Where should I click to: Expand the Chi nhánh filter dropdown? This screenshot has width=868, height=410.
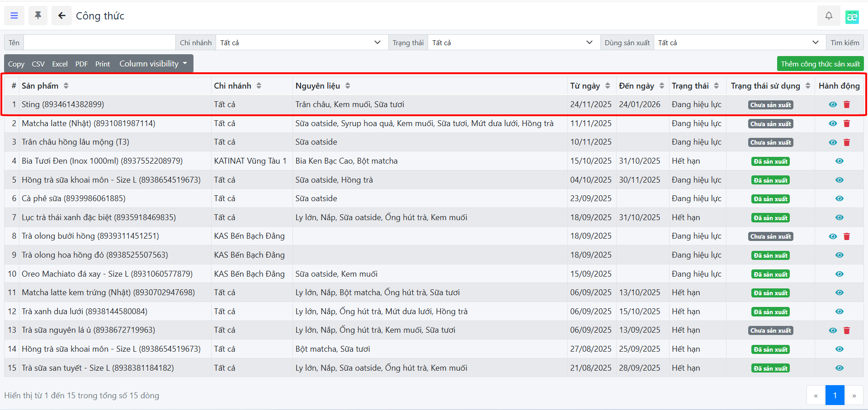point(301,42)
